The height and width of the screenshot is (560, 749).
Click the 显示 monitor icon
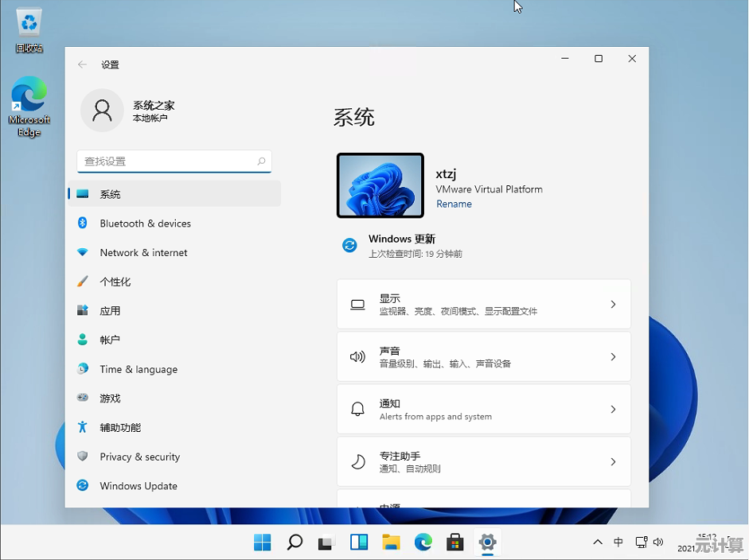[x=357, y=304]
